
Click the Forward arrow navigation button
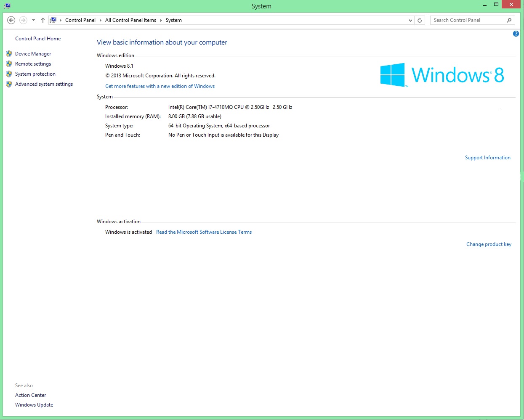pyautogui.click(x=24, y=20)
